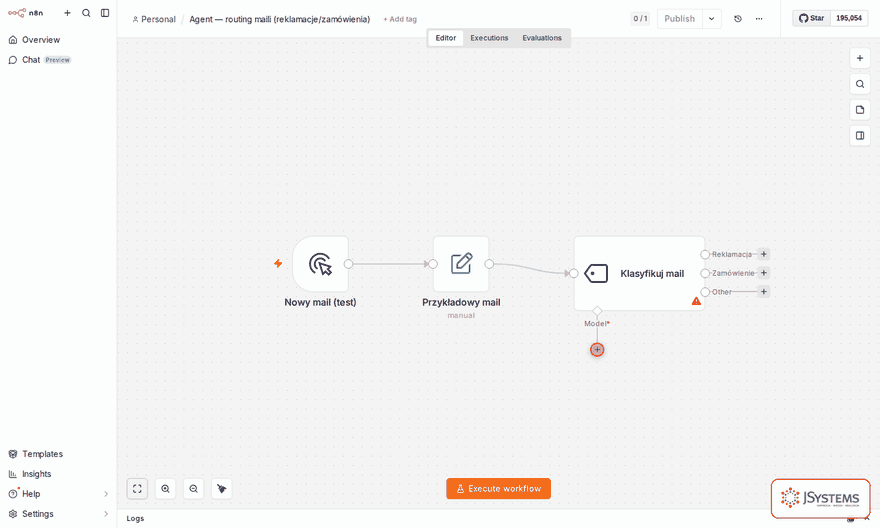Click Execute workflow button

point(498,489)
